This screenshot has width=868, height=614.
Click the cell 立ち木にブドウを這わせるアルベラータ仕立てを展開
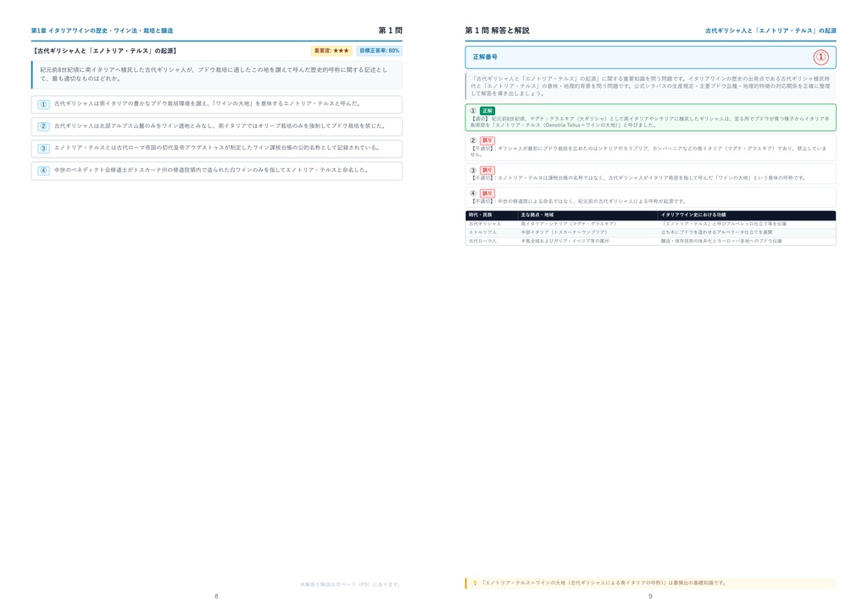tap(716, 232)
